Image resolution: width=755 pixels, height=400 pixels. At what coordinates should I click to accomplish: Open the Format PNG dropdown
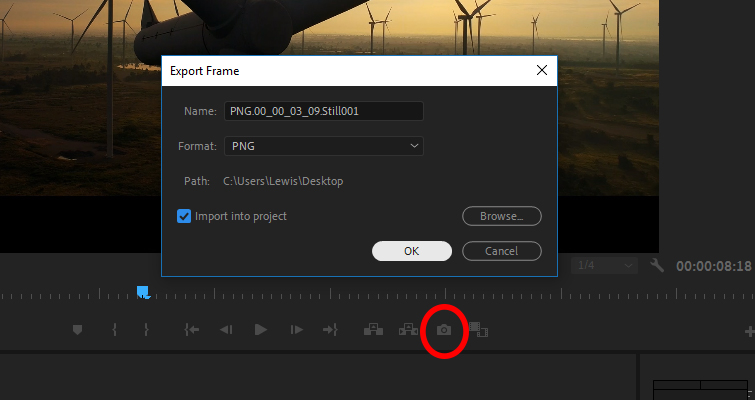pyautogui.click(x=324, y=146)
